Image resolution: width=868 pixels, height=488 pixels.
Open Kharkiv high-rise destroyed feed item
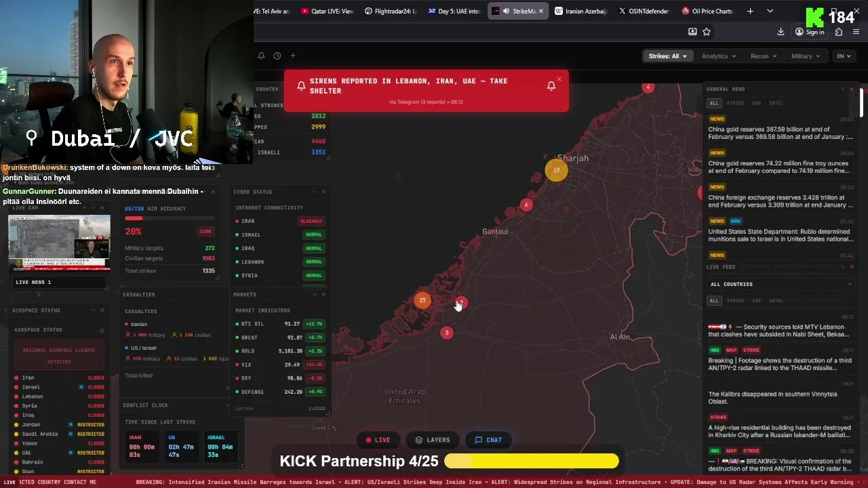pyautogui.click(x=779, y=432)
